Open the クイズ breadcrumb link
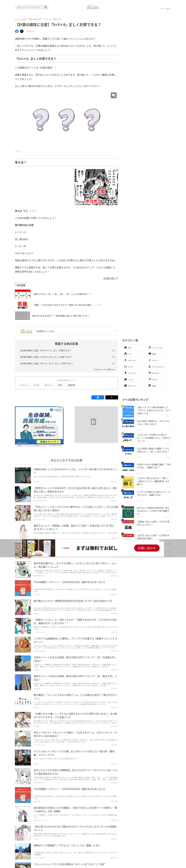 coord(24,19)
